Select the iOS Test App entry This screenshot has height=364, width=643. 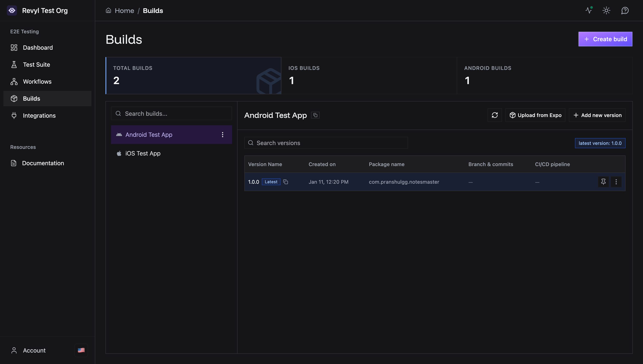click(x=143, y=153)
